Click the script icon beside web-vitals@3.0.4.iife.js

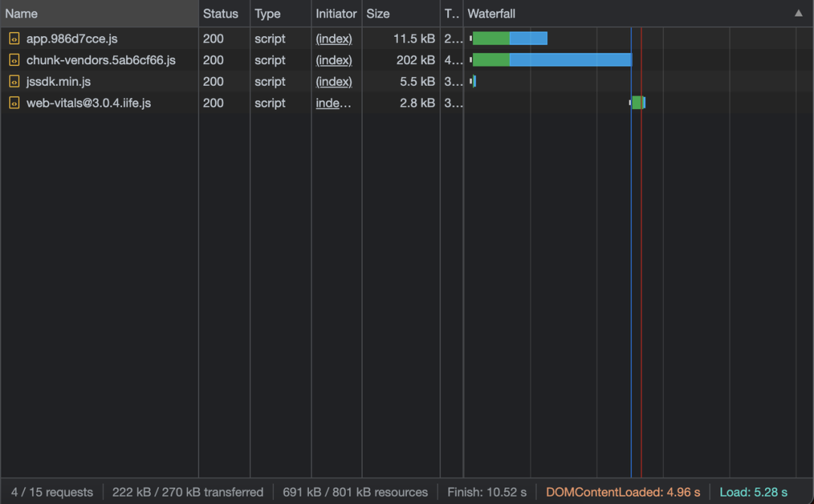coord(14,102)
